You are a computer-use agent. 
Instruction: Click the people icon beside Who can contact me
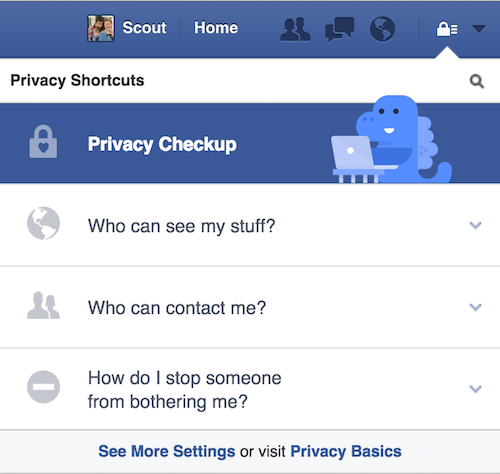click(43, 305)
